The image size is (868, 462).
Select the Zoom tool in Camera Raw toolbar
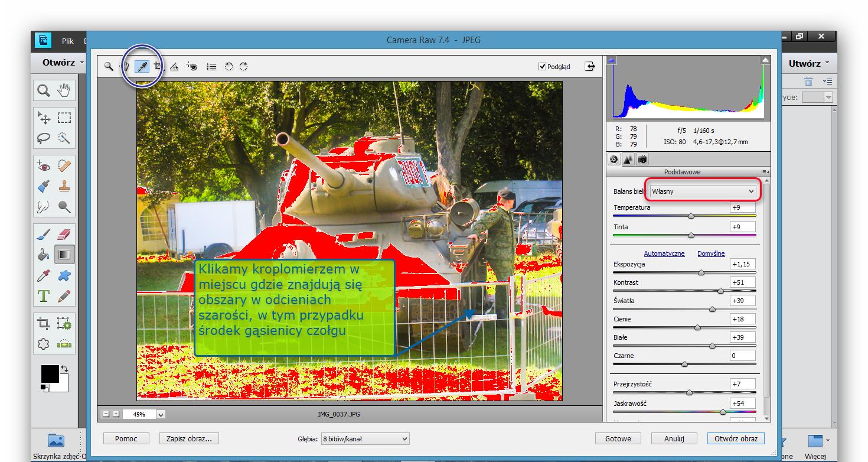109,67
